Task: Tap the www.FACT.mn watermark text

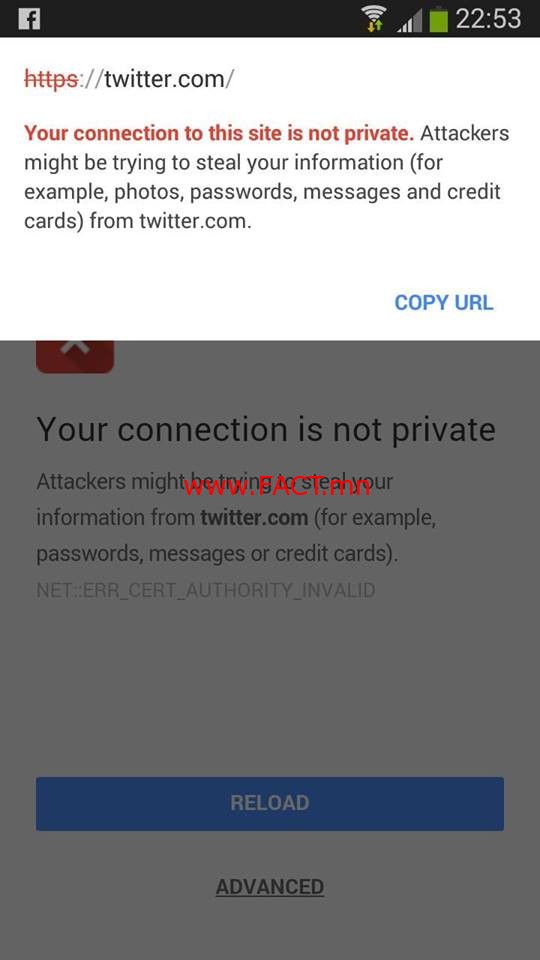Action: 277,487
